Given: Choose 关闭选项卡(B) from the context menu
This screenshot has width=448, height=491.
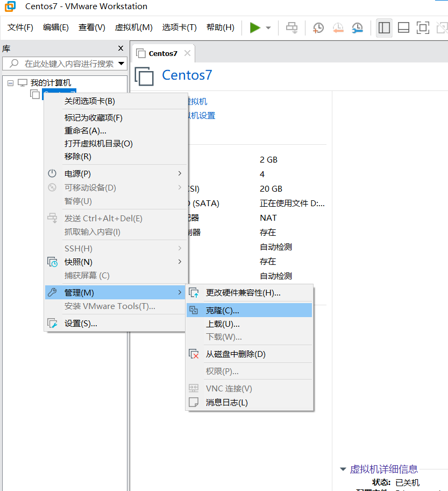Looking at the screenshot, I should click(x=116, y=101).
